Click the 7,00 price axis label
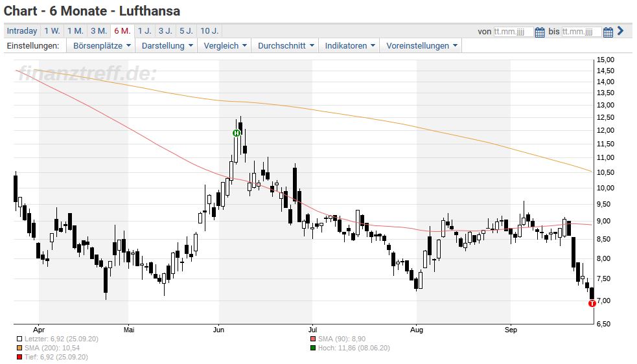 (605, 301)
